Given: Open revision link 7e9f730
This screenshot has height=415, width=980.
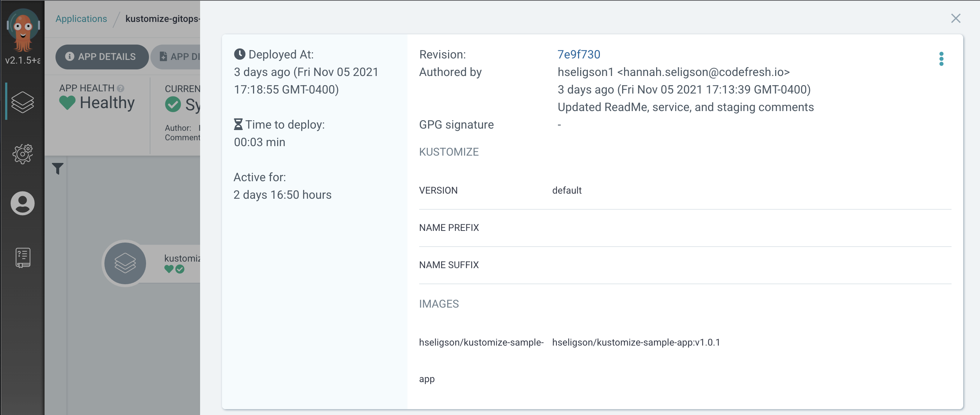Looking at the screenshot, I should point(579,54).
